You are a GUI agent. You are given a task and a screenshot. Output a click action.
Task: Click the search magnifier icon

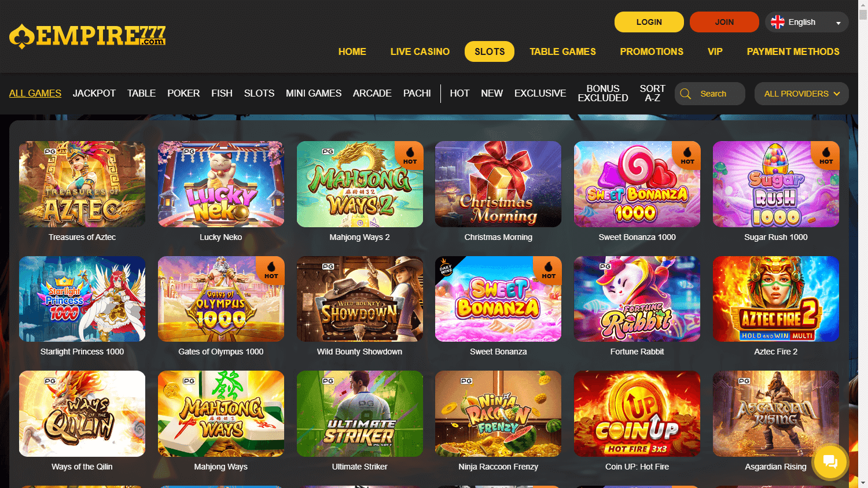click(x=686, y=94)
